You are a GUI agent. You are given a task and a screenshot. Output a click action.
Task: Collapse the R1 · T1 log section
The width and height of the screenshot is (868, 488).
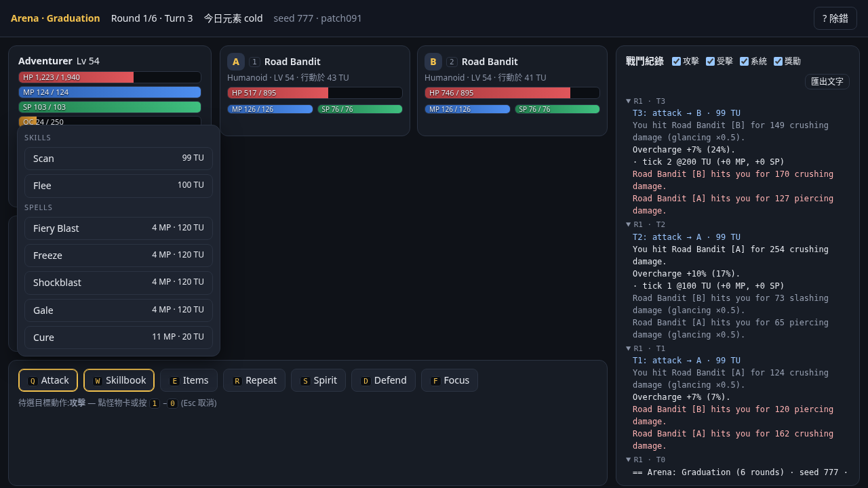(645, 348)
